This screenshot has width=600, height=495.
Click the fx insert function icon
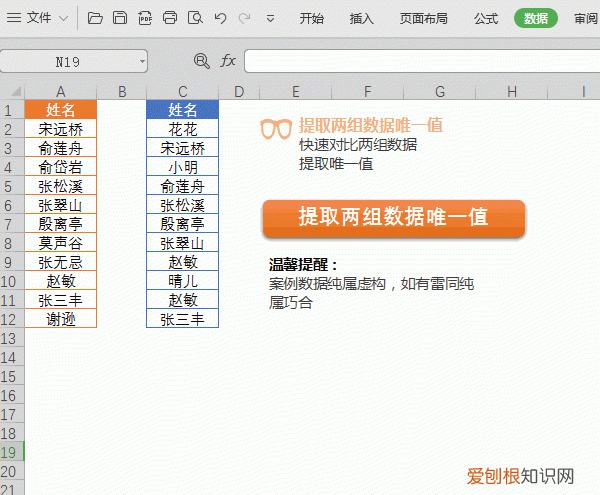click(x=228, y=60)
